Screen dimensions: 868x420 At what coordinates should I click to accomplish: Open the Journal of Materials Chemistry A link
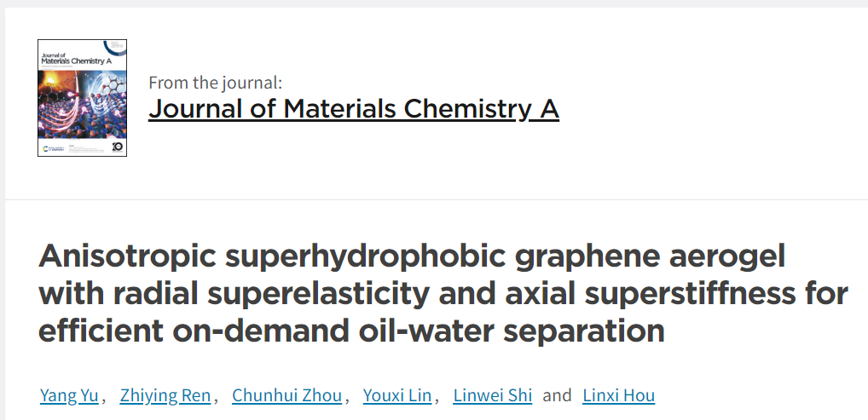tap(354, 108)
